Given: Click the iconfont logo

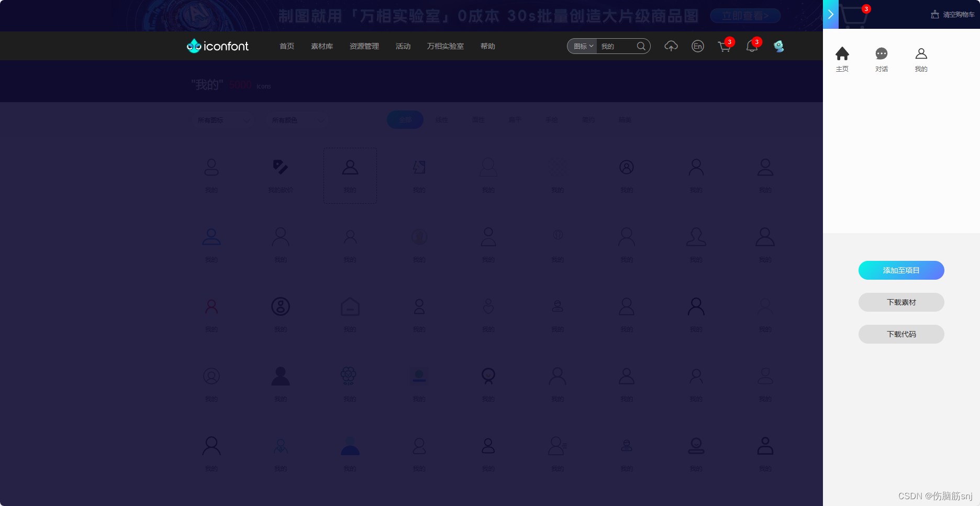Looking at the screenshot, I should 218,46.
